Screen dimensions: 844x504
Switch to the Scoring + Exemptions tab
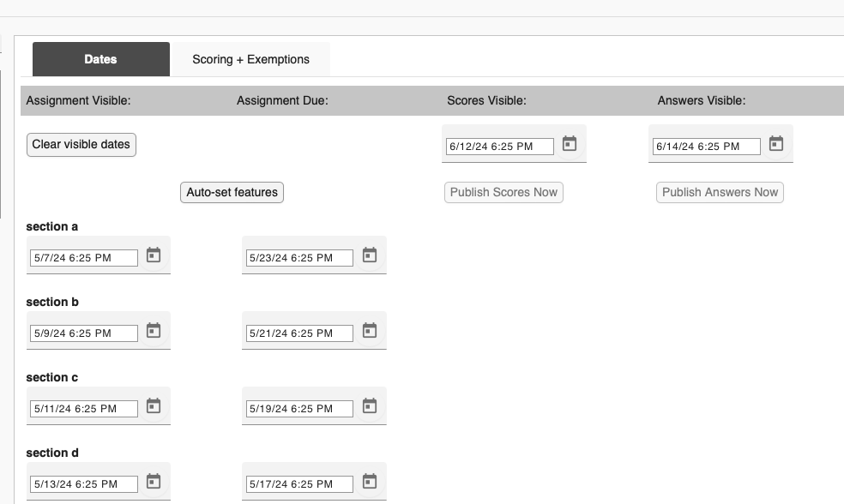click(250, 59)
